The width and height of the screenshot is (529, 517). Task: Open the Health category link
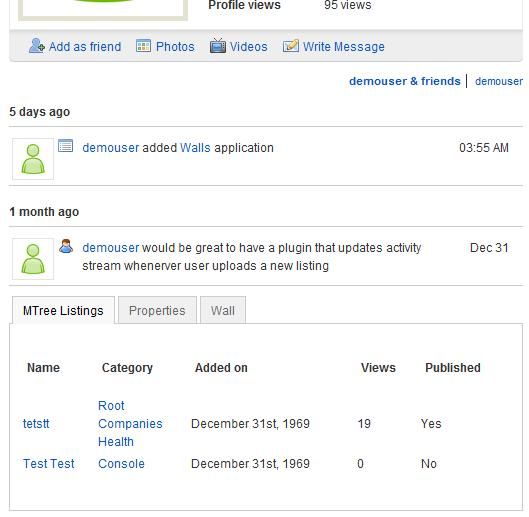coord(116,442)
